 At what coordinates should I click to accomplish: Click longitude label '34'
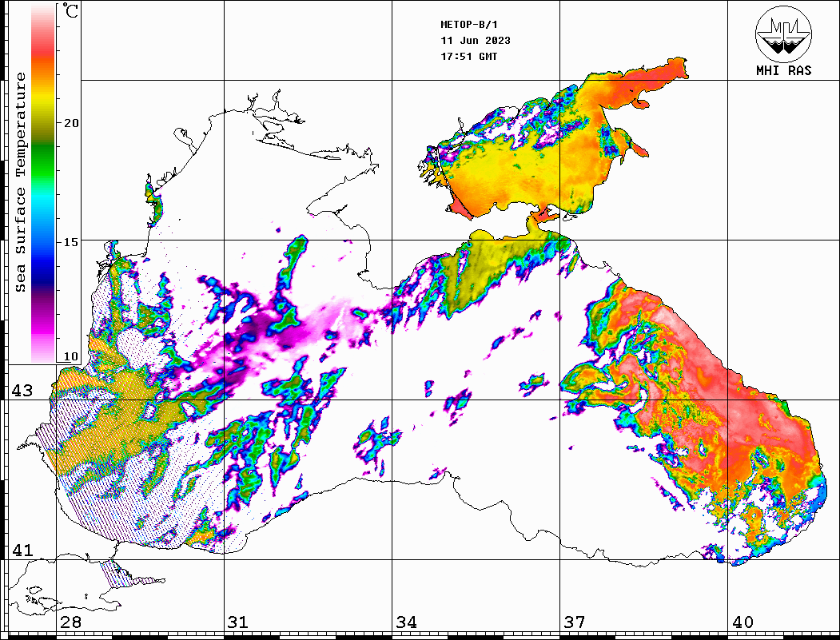coord(406,622)
